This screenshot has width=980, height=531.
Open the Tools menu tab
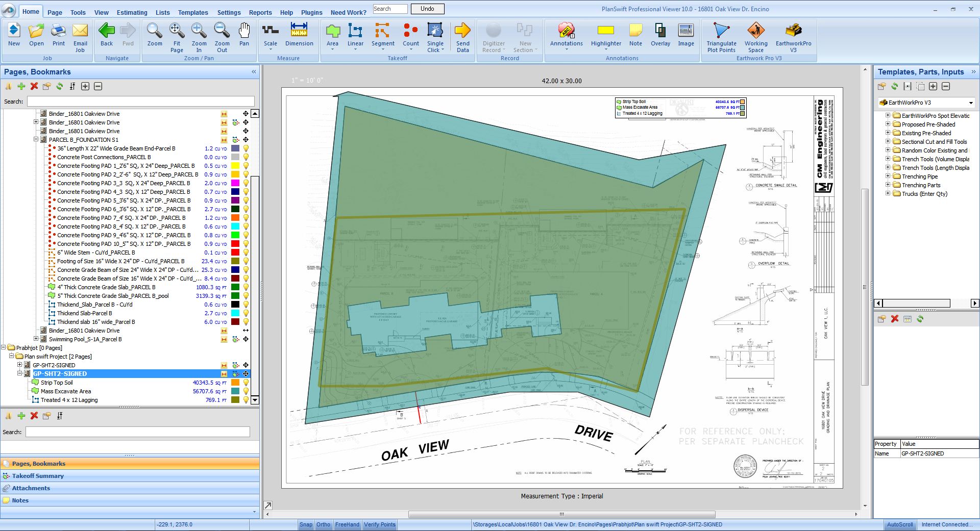pos(78,12)
